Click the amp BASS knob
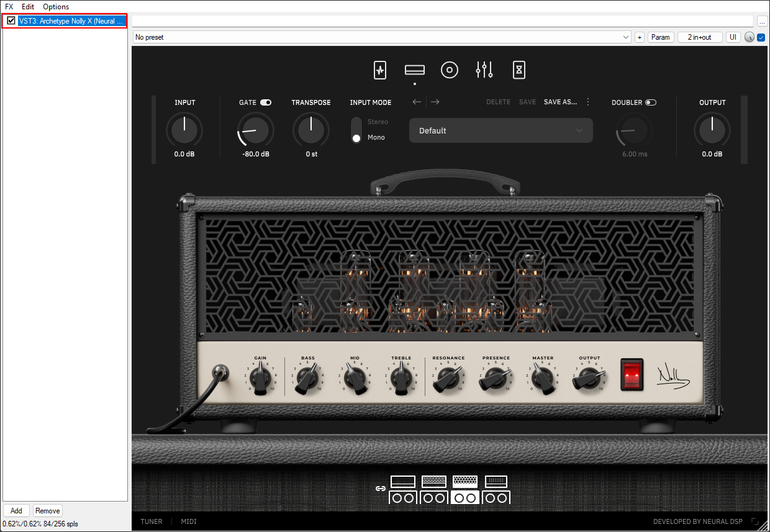The height and width of the screenshot is (532, 770). click(x=307, y=378)
